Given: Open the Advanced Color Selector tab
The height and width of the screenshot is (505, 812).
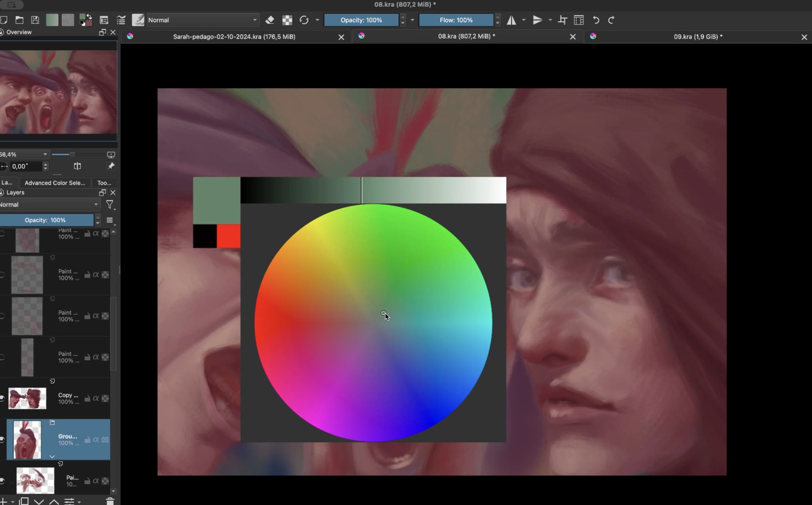Looking at the screenshot, I should point(55,183).
